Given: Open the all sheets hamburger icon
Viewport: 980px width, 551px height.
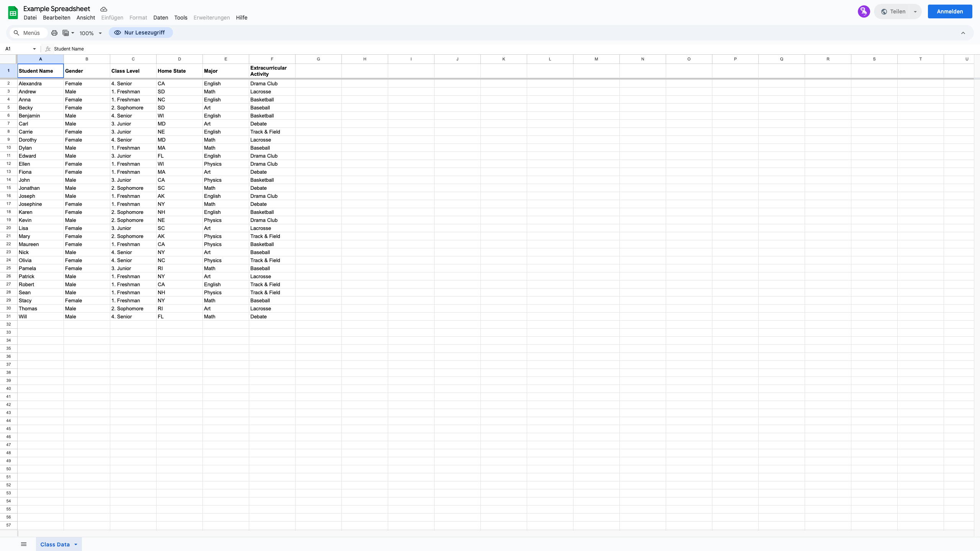Looking at the screenshot, I should point(23,544).
